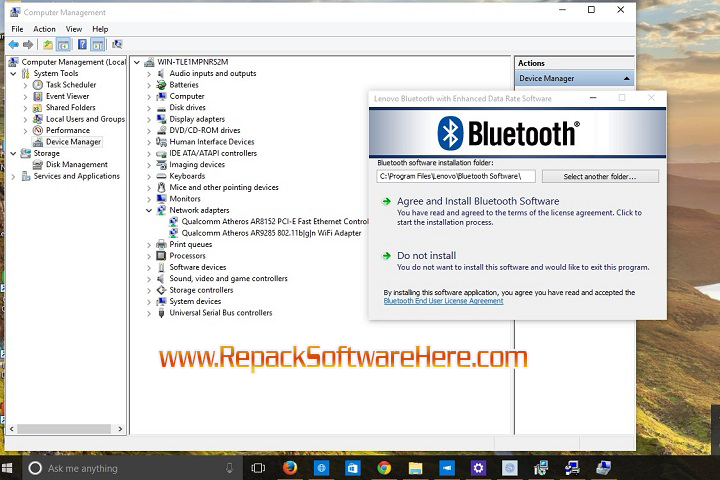Open the File menu
This screenshot has width=720, height=480.
pyautogui.click(x=17, y=29)
